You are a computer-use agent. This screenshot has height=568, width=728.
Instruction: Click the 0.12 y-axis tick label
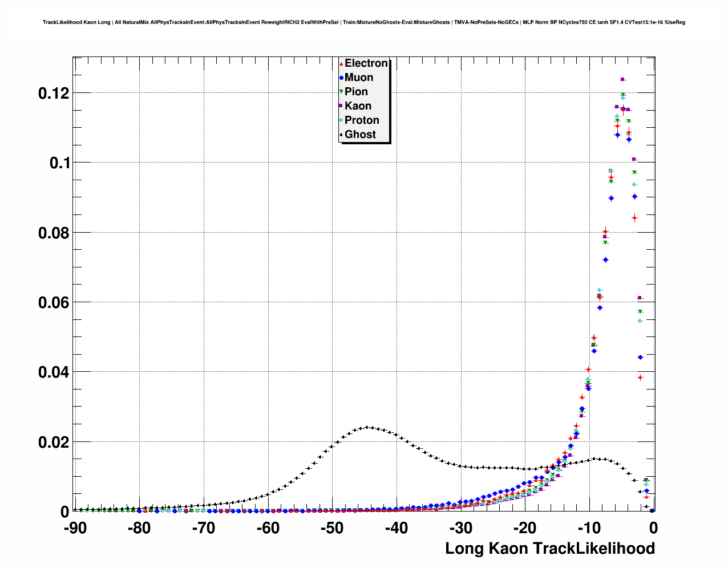[x=54, y=94]
